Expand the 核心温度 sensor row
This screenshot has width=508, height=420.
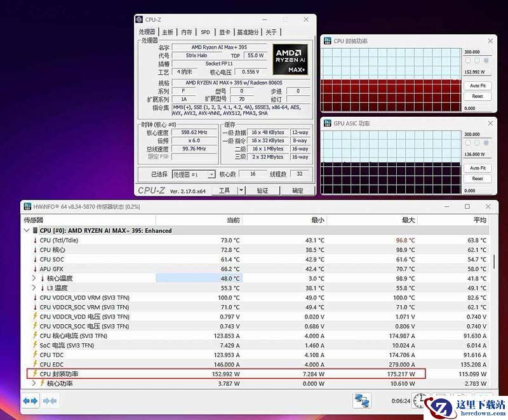[x=34, y=279]
